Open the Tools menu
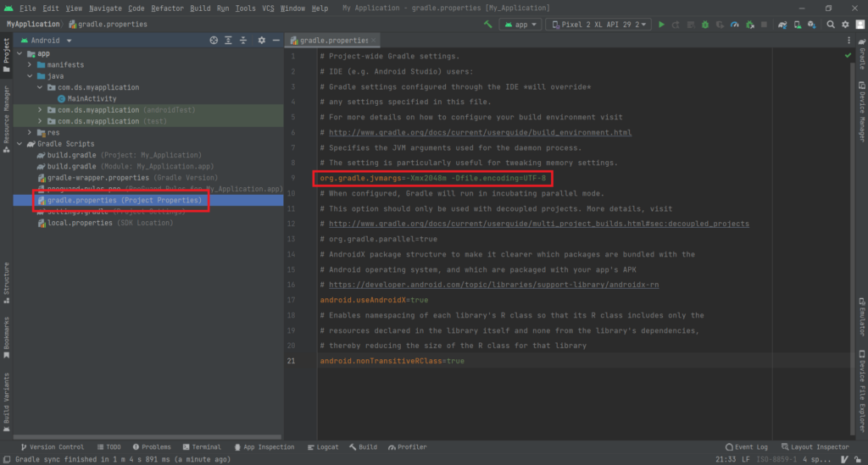This screenshot has width=868, height=465. click(245, 8)
